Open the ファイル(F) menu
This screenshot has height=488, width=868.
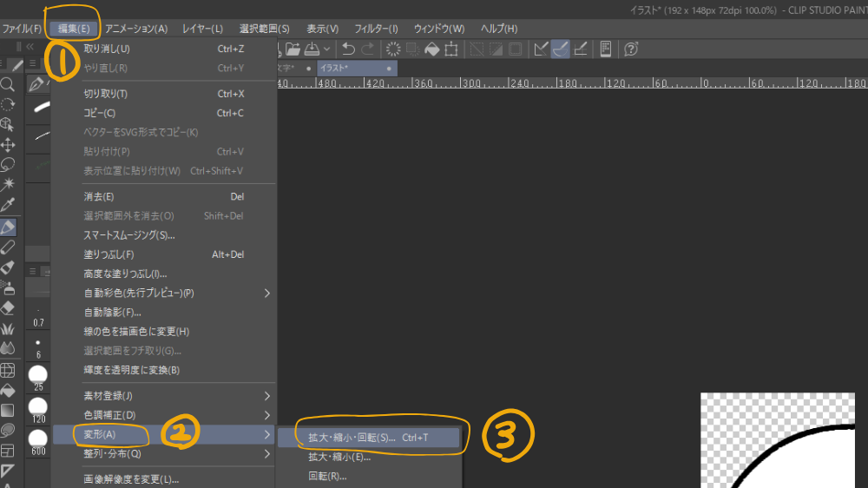[22, 29]
